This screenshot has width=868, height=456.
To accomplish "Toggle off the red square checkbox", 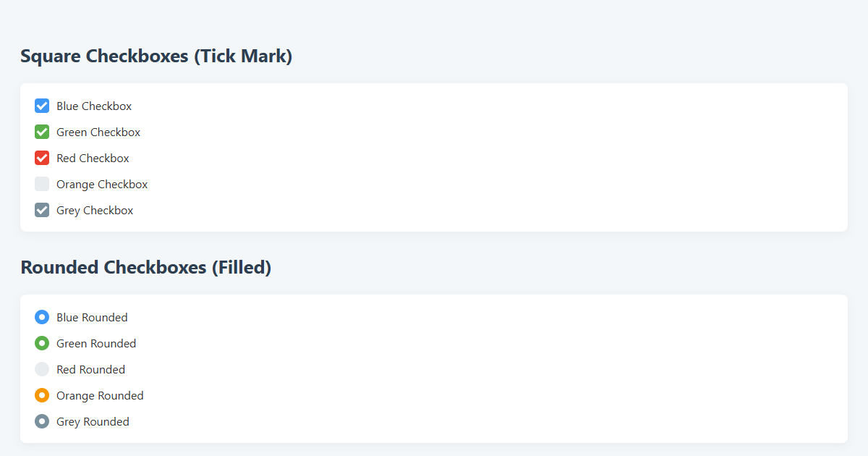I will 42,159.
